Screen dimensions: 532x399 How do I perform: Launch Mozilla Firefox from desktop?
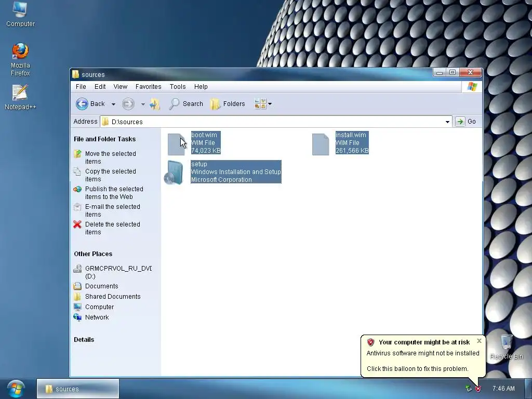pos(20,59)
